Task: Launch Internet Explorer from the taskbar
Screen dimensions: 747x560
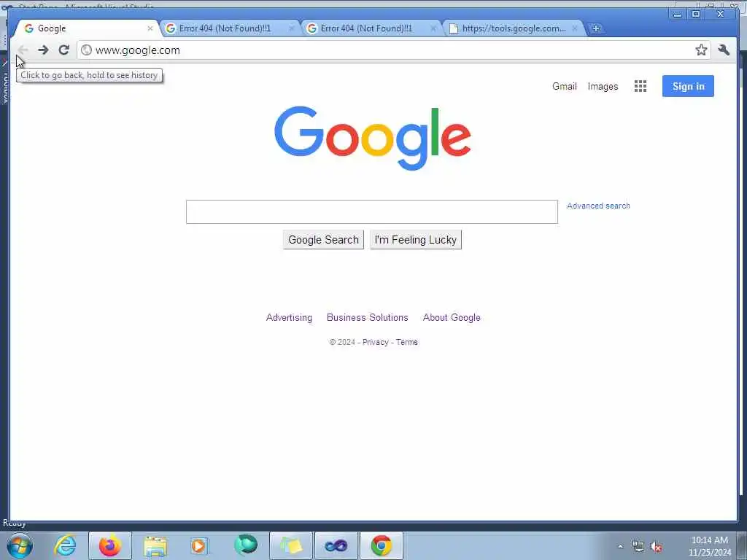Action: [65, 545]
